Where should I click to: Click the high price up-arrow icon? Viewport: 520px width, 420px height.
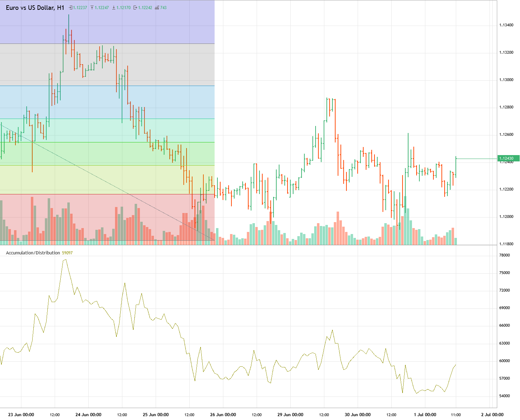[92, 8]
